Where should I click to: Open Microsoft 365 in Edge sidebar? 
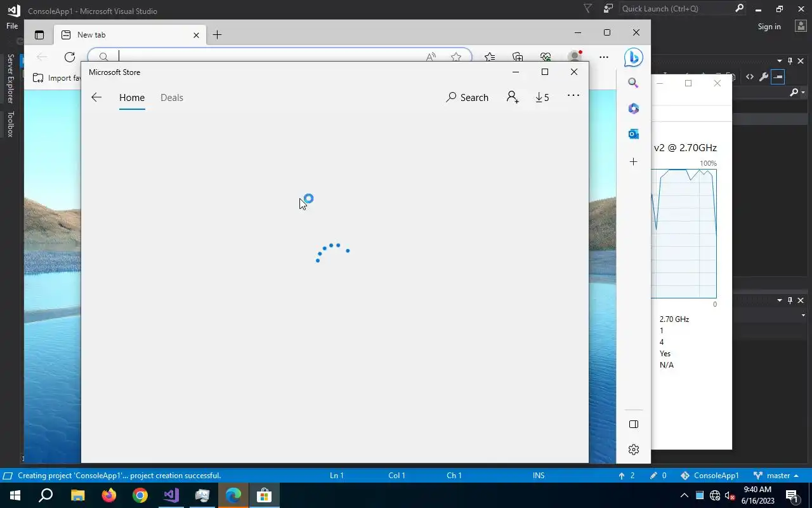click(x=633, y=109)
